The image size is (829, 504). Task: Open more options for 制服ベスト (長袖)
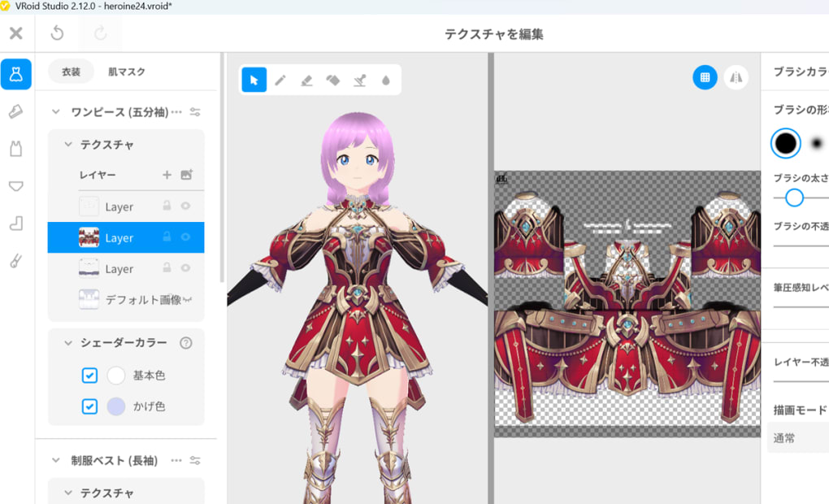pos(176,461)
